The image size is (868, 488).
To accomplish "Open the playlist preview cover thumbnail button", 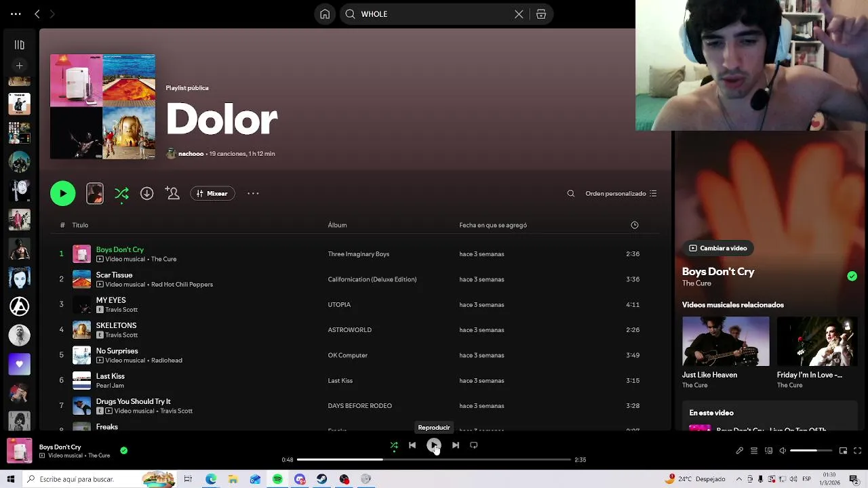I will (95, 194).
